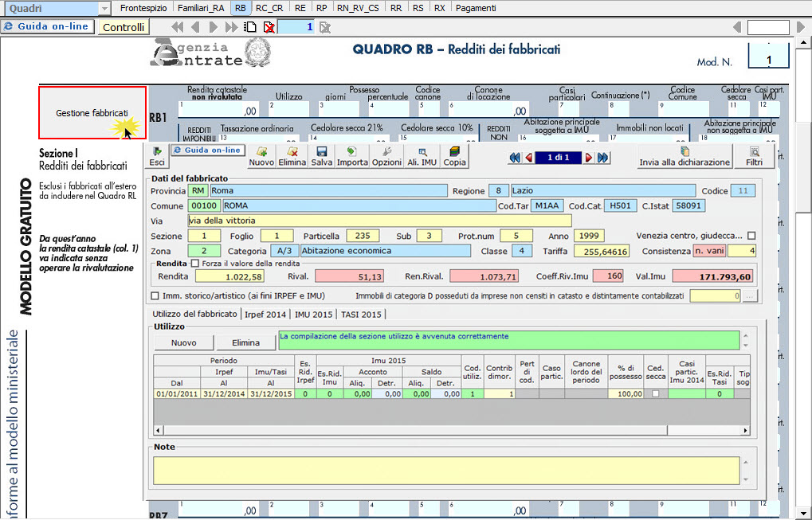Open the Opzioni tools

click(x=386, y=156)
